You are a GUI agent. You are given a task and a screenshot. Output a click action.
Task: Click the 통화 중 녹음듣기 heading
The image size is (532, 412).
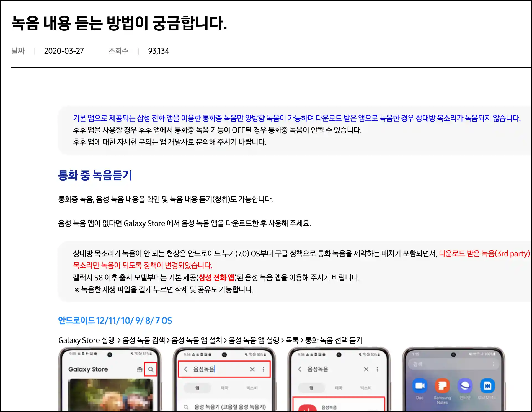[x=95, y=175]
